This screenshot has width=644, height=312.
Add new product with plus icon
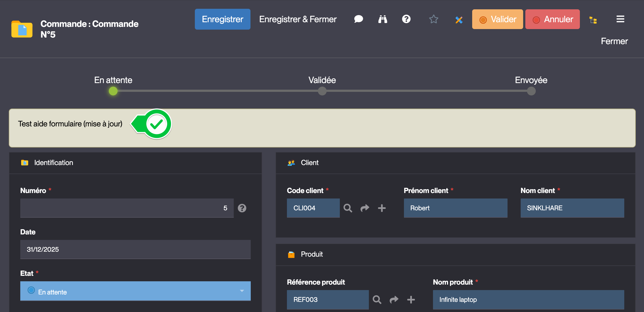tap(411, 300)
